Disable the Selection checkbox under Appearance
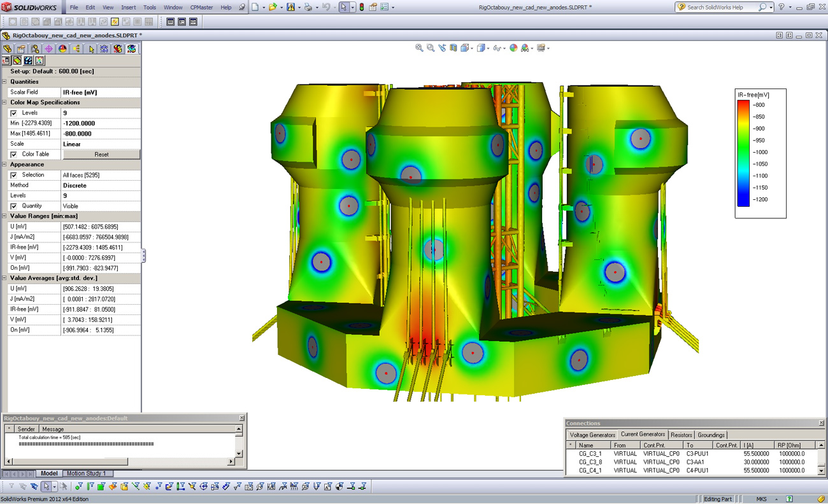The height and width of the screenshot is (504, 828). 13,175
